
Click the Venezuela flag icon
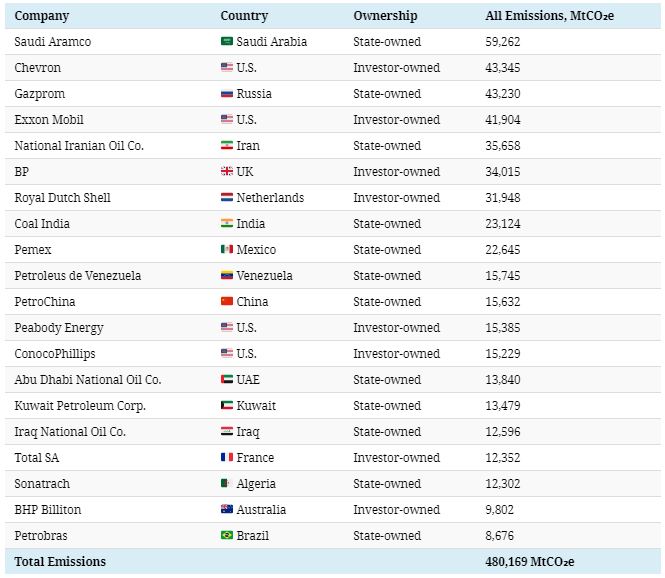click(x=227, y=275)
